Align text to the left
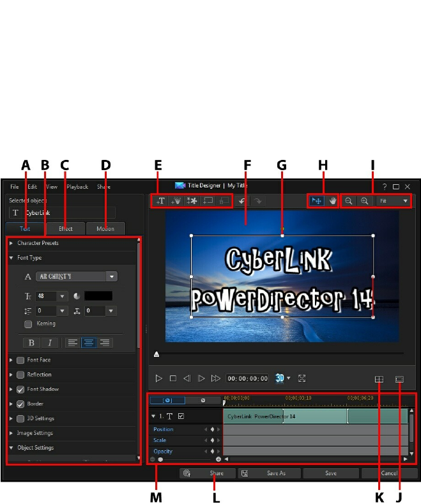Image resolution: width=421 pixels, height=504 pixels. (x=73, y=343)
